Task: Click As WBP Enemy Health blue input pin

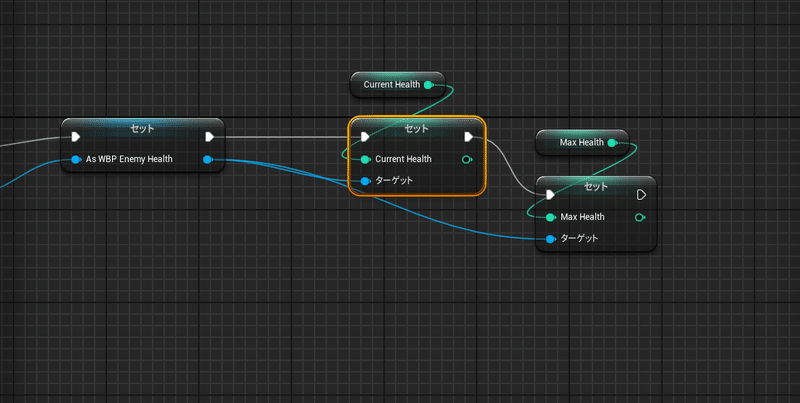Action: coord(76,160)
